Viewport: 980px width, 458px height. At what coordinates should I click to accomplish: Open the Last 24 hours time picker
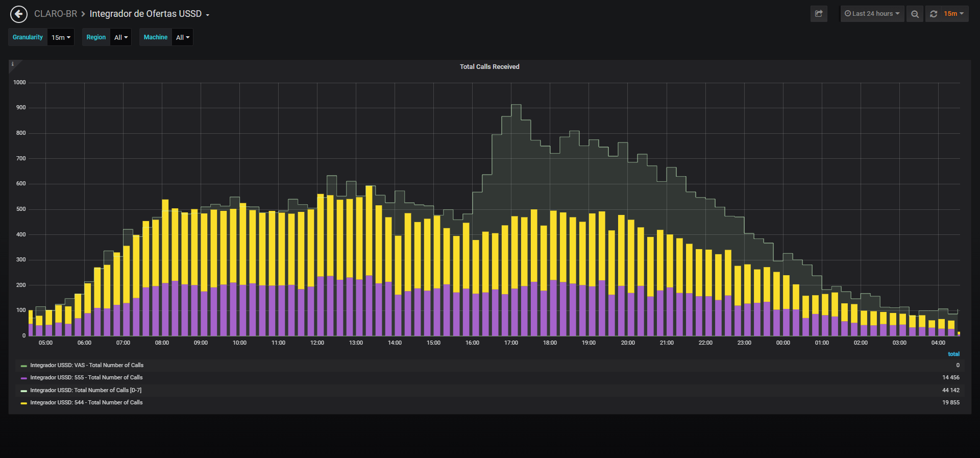(x=872, y=14)
